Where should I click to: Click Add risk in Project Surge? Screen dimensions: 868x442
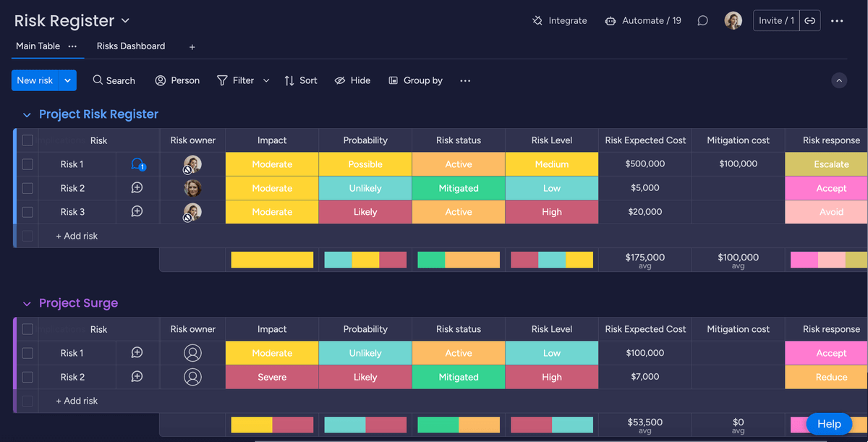[x=76, y=400]
